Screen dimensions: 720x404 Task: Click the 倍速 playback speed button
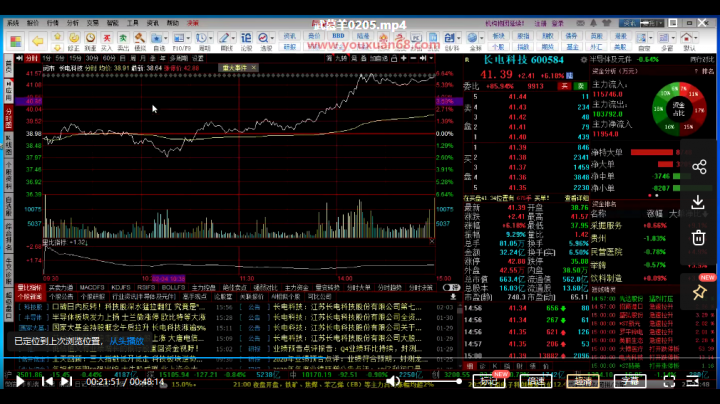[535, 381]
